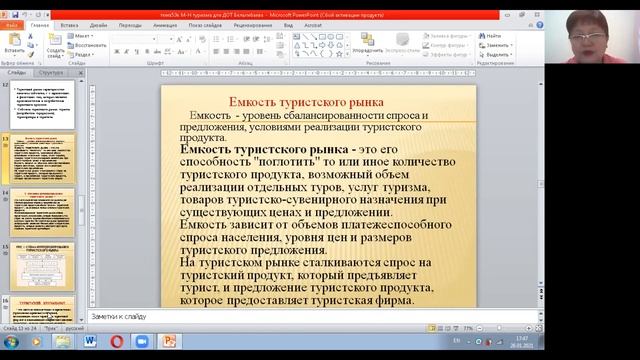Click the zoom out minus button
Viewport: 640px width, 360px height.
point(480,328)
